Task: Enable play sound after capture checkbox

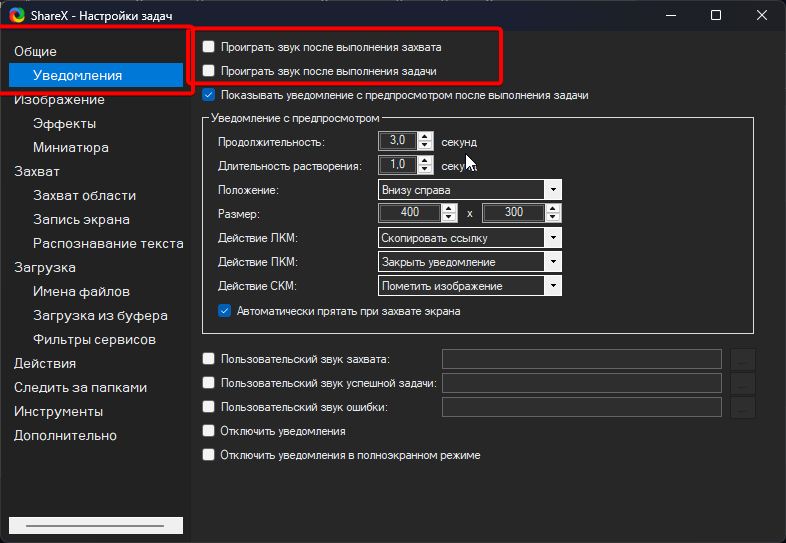Action: click(x=209, y=47)
